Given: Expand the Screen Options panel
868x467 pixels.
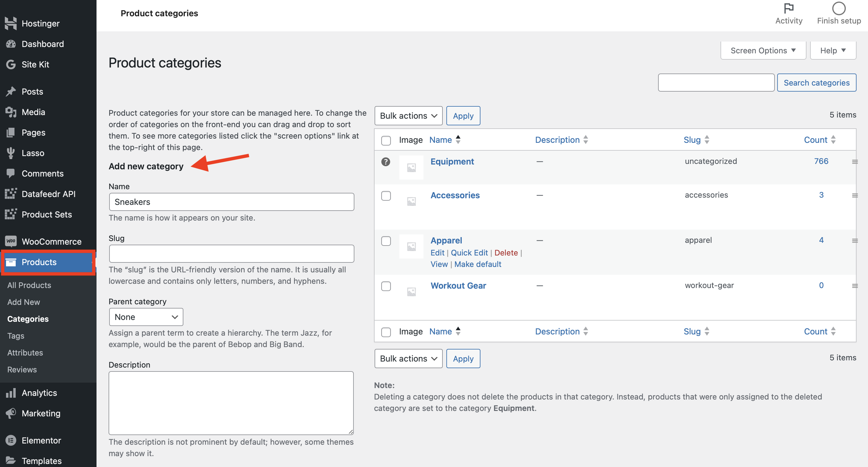Looking at the screenshot, I should pyautogui.click(x=763, y=51).
